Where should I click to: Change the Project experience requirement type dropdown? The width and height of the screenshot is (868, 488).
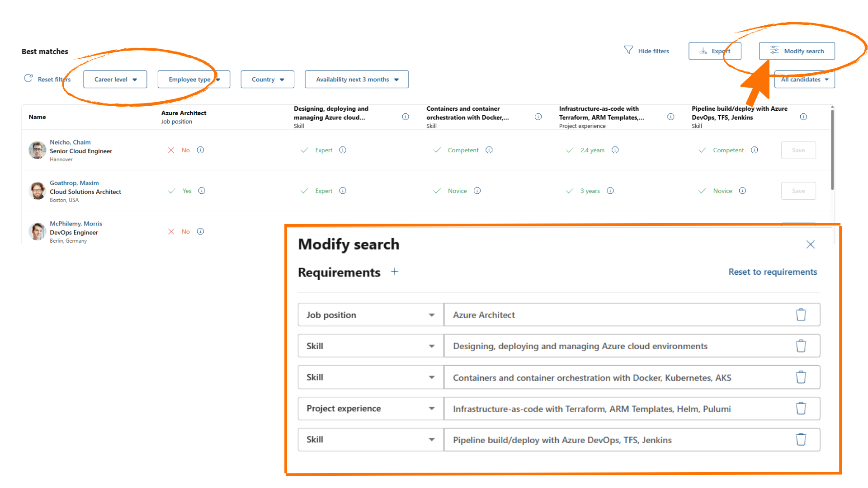click(371, 408)
